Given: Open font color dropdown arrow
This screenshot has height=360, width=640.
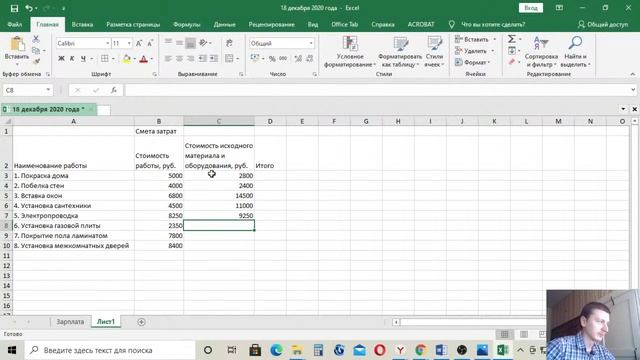Looking at the screenshot, I should click(x=151, y=59).
